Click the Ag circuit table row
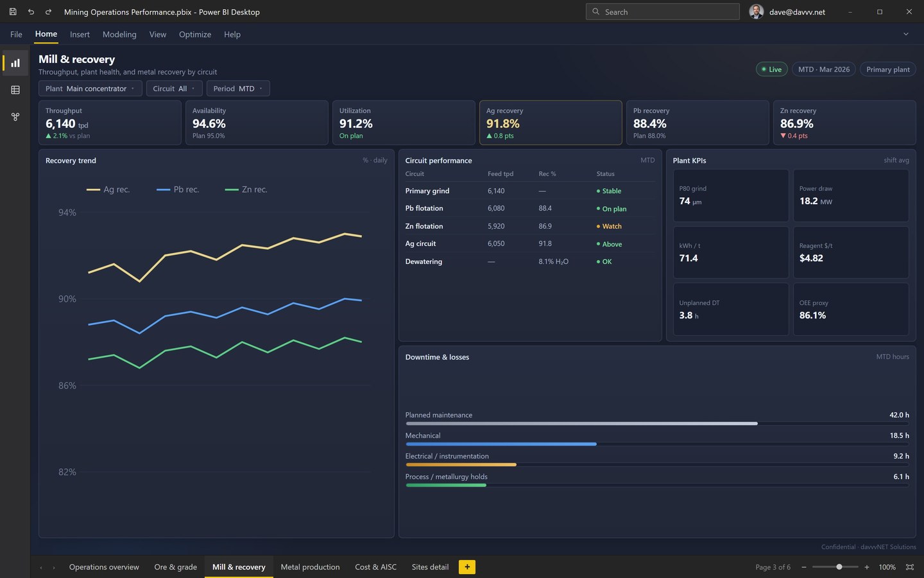 click(530, 243)
